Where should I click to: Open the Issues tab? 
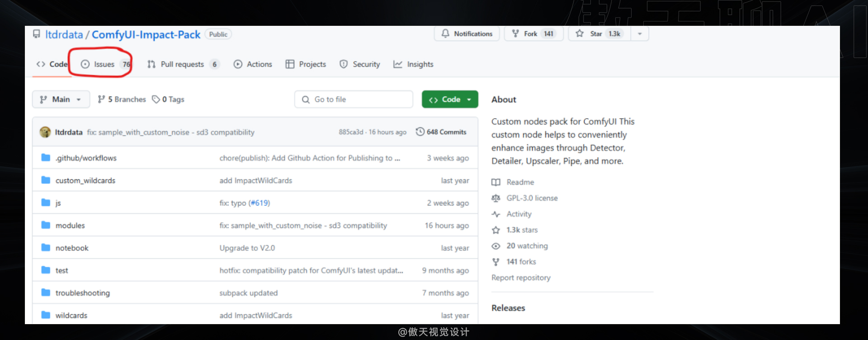tap(106, 64)
